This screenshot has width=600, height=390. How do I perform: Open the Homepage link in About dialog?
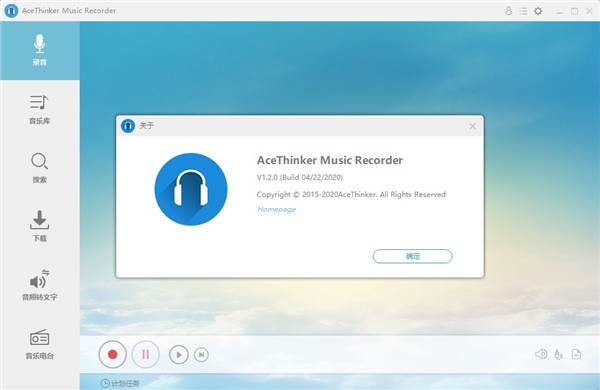276,209
